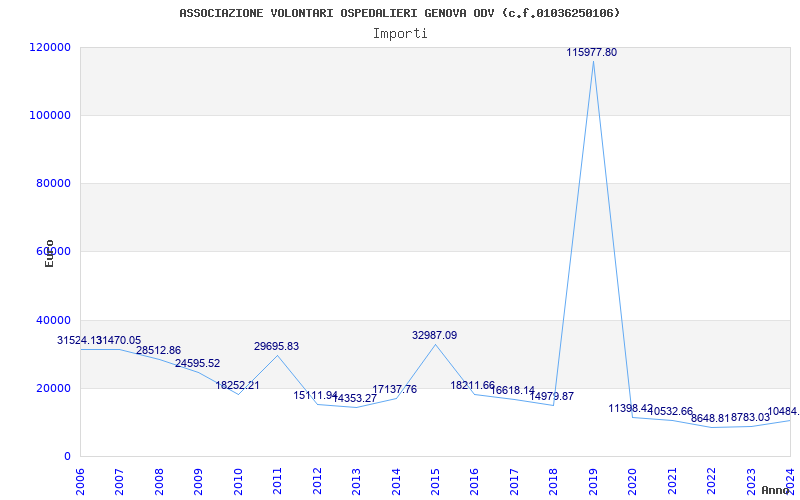Select the 18252.21 data label
This screenshot has width=800, height=500.
tap(237, 386)
